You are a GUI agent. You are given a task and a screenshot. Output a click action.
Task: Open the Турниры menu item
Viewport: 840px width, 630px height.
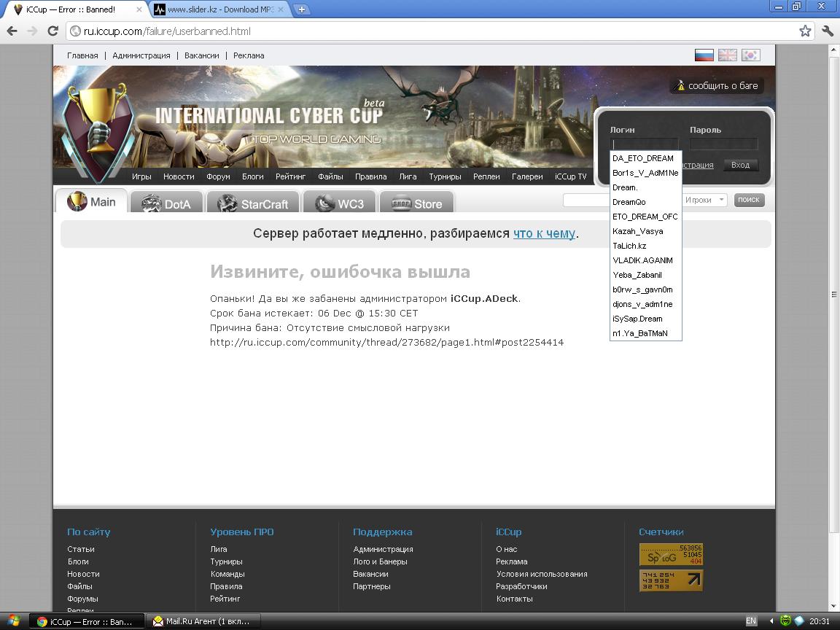pos(445,176)
